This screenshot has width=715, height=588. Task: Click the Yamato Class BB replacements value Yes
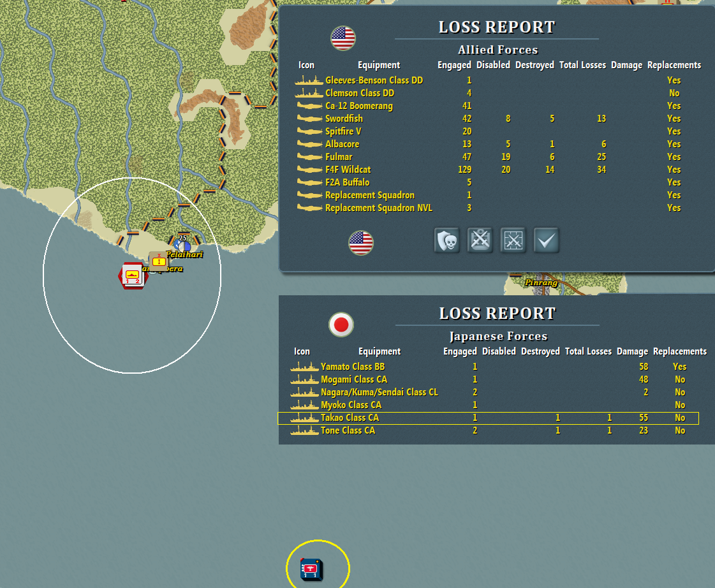click(x=679, y=367)
